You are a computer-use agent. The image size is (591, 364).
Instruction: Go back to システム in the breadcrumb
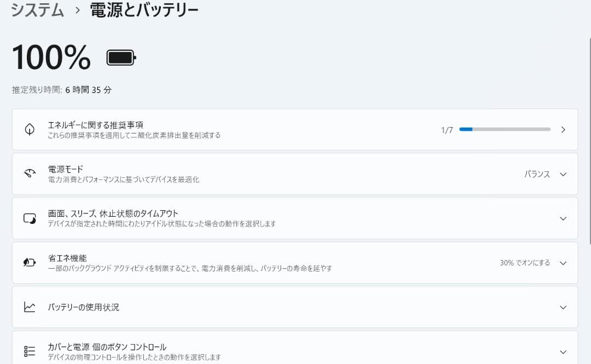pyautogui.click(x=38, y=10)
